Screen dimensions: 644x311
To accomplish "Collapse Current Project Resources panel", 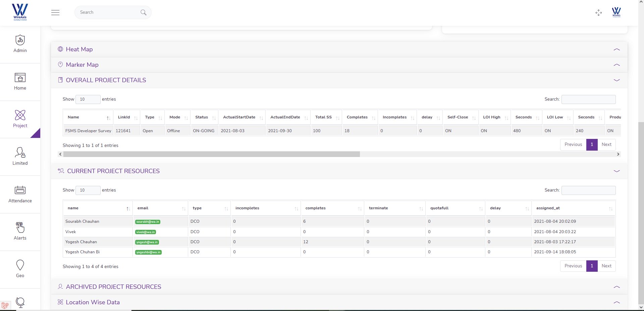I will click(616, 171).
